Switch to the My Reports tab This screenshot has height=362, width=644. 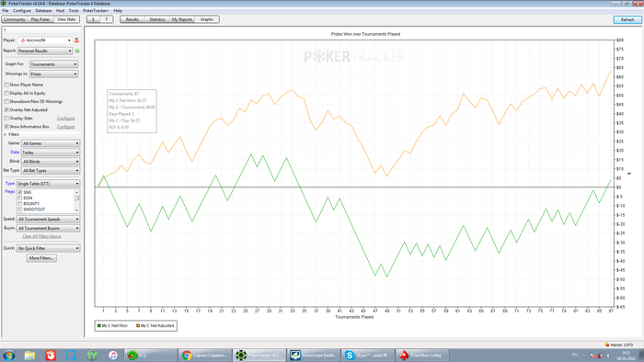click(x=182, y=19)
